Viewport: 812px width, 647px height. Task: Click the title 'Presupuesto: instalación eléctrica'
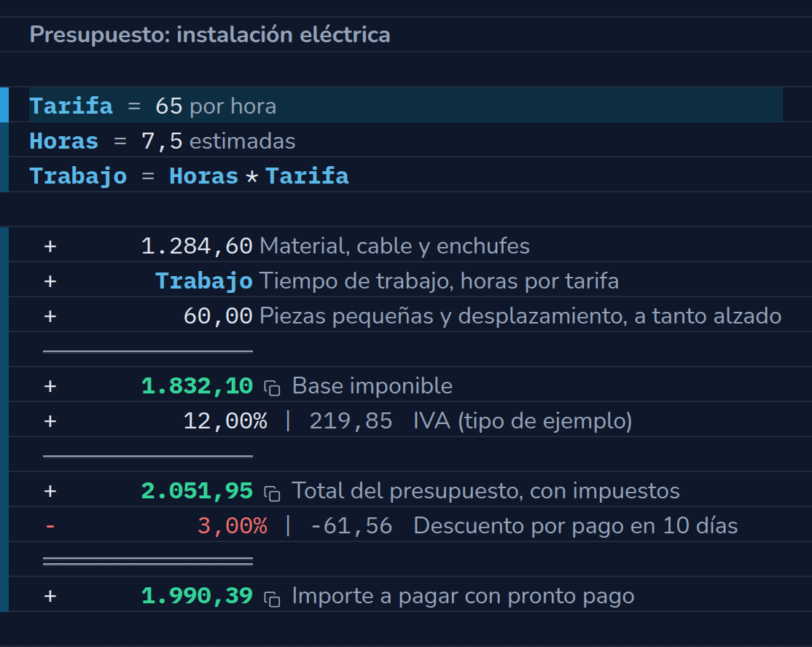click(x=210, y=35)
